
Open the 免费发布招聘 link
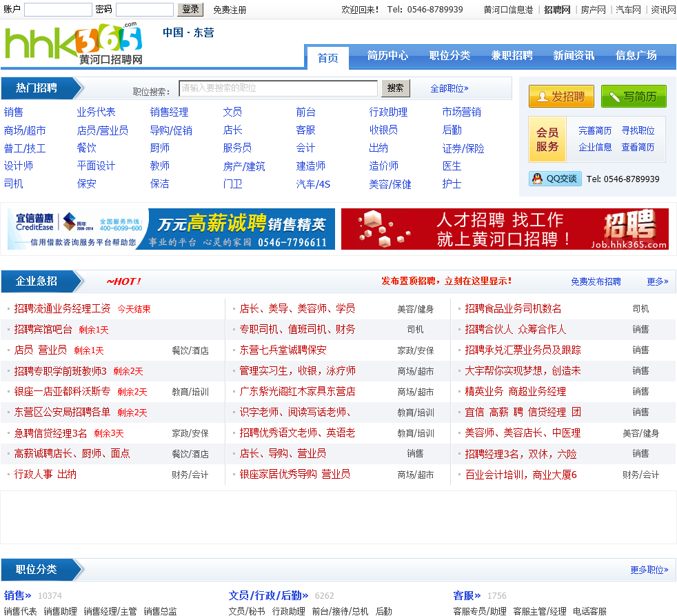pos(596,281)
